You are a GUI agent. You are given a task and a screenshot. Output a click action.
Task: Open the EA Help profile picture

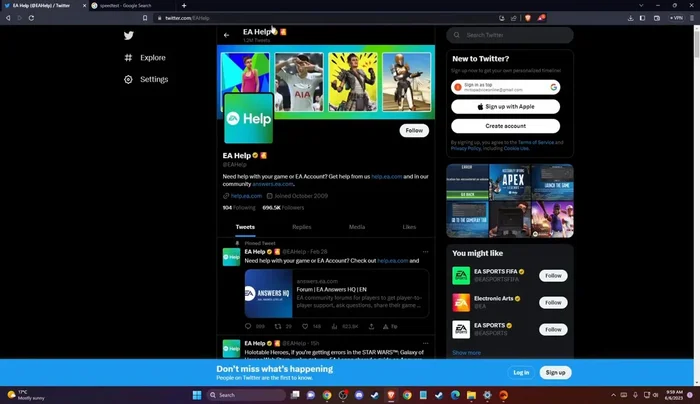pyautogui.click(x=249, y=118)
